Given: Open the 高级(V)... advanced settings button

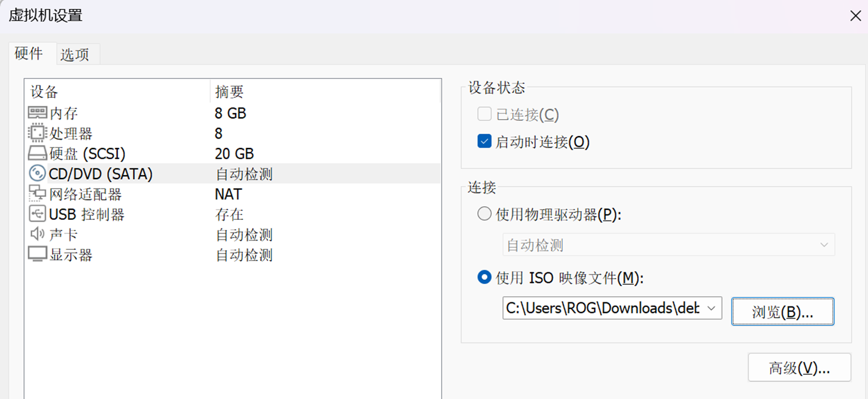Looking at the screenshot, I should point(799,368).
